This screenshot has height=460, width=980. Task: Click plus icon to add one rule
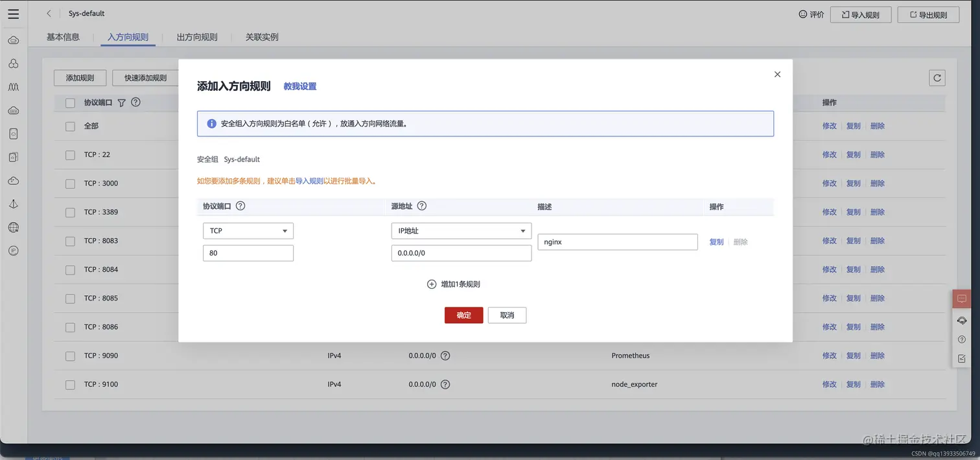pyautogui.click(x=432, y=284)
